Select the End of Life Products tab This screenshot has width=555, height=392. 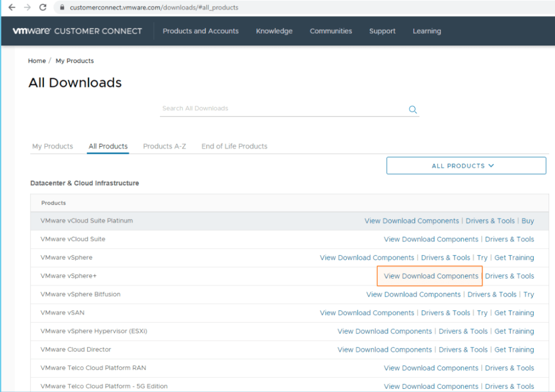234,146
